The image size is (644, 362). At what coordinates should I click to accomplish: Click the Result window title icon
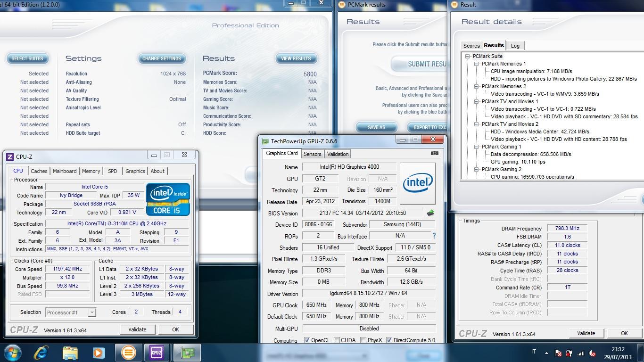click(454, 5)
